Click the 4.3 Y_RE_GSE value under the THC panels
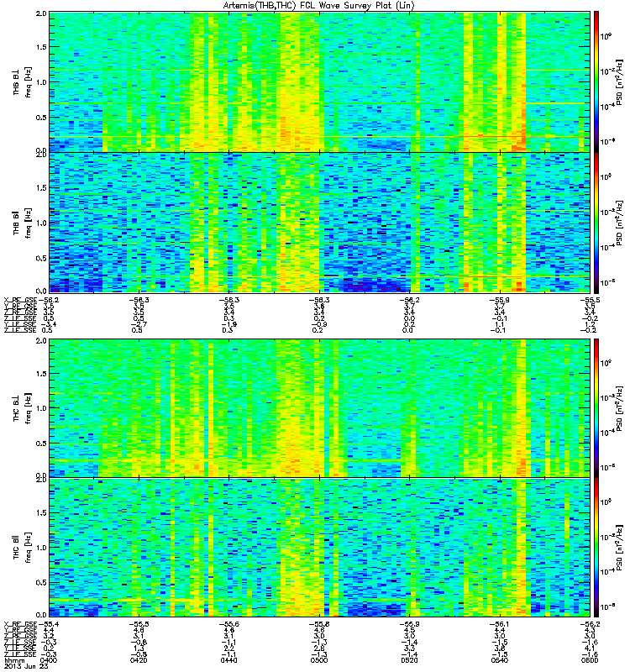630x672 pixels. click(x=590, y=630)
